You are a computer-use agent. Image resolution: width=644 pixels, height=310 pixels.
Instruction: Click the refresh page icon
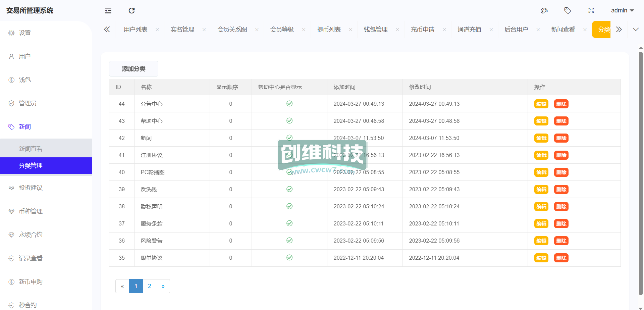click(131, 11)
